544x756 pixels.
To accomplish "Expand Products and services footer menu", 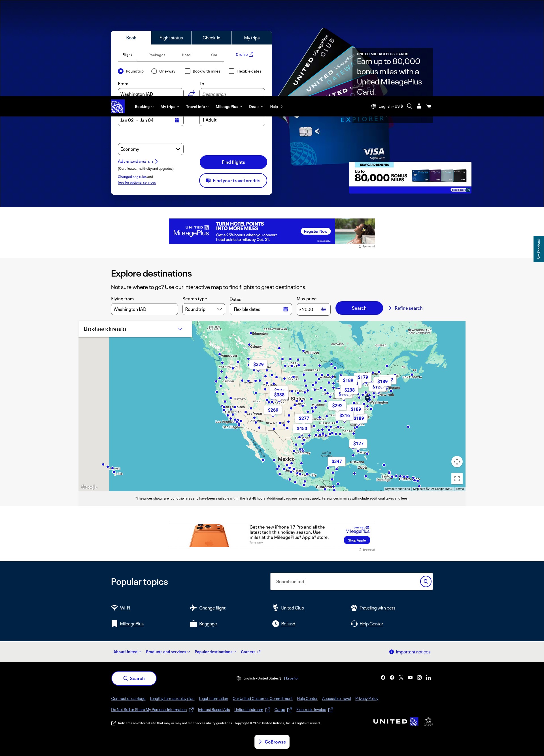I will (168, 652).
